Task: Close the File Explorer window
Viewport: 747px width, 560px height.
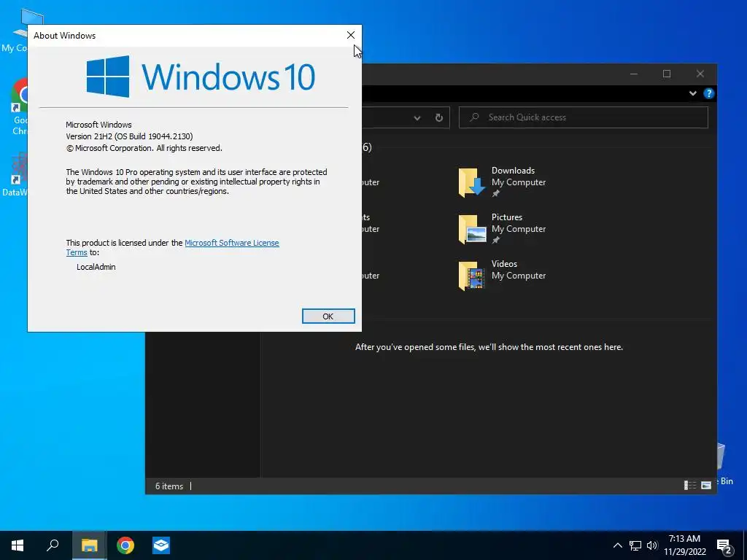Action: [x=700, y=74]
